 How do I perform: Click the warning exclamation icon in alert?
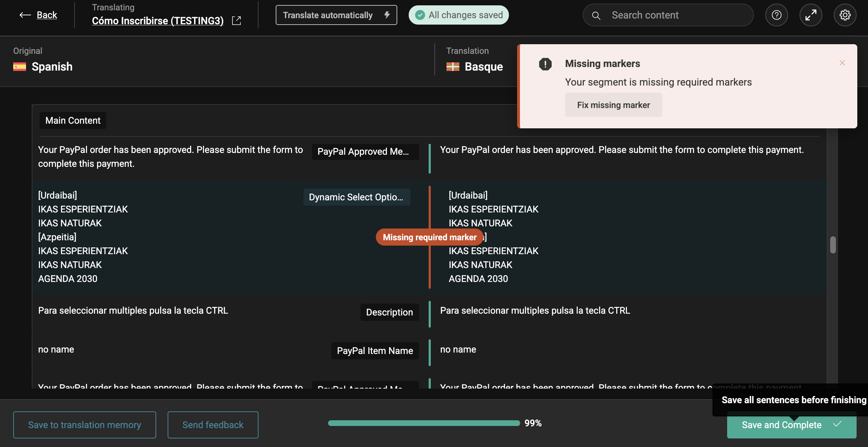click(x=545, y=64)
